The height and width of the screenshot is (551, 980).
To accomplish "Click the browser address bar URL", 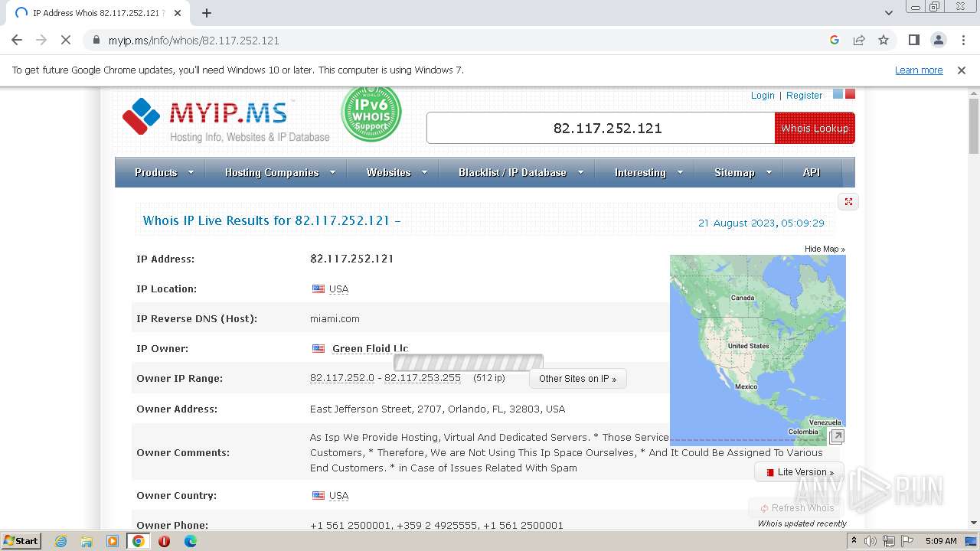I will click(194, 41).
